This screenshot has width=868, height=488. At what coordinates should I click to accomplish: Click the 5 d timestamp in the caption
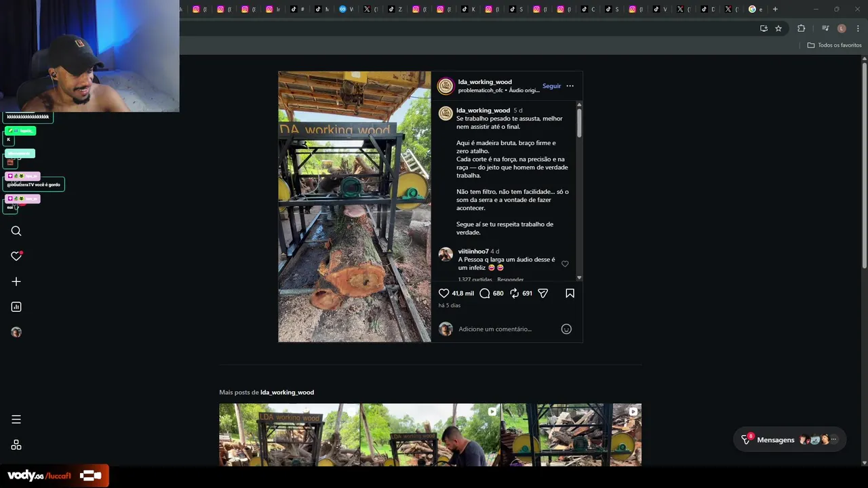(x=518, y=110)
